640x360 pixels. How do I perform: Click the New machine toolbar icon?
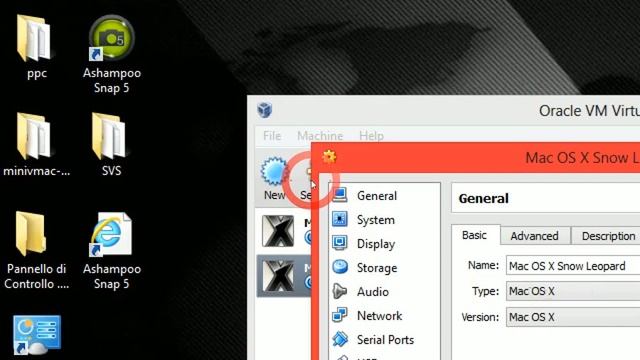[x=274, y=171]
